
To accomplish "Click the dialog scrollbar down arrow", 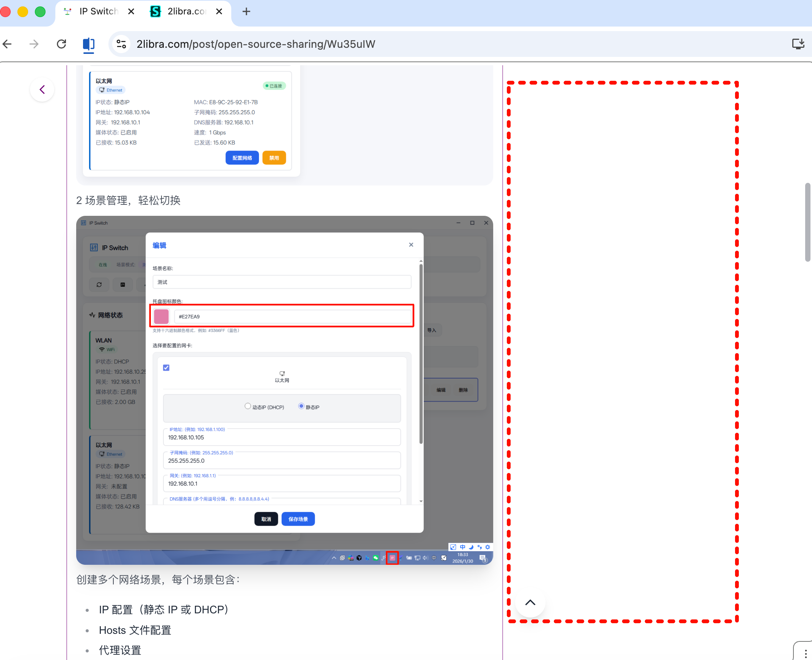I will (x=421, y=501).
